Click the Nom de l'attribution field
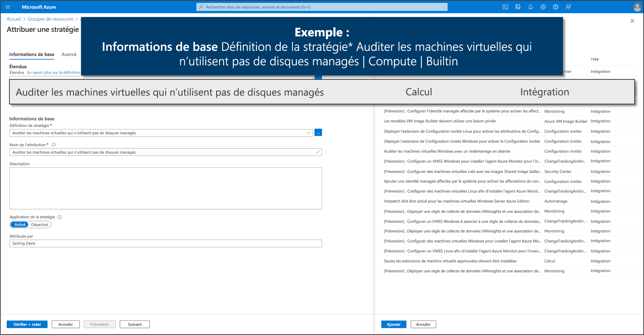644x335 pixels. [x=166, y=152]
